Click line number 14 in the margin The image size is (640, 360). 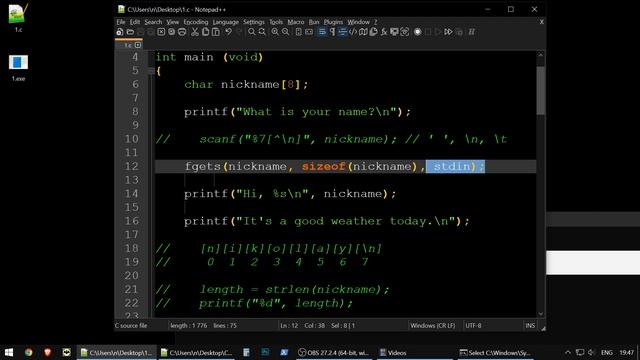(131, 193)
